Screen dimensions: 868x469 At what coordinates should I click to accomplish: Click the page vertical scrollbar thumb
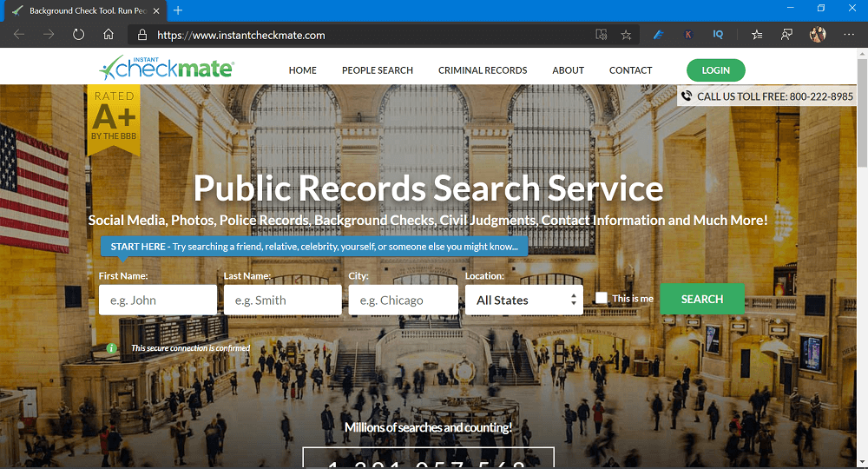(x=862, y=113)
